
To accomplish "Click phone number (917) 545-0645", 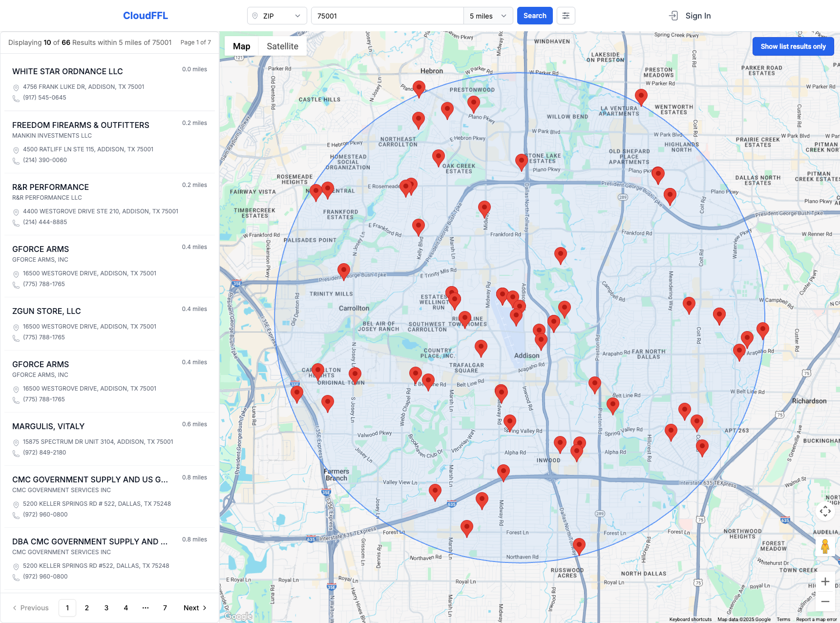I will click(x=44, y=98).
